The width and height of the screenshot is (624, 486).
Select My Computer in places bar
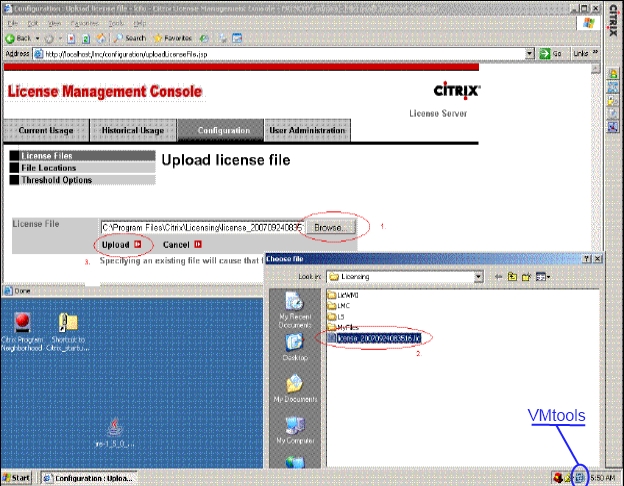point(295,430)
